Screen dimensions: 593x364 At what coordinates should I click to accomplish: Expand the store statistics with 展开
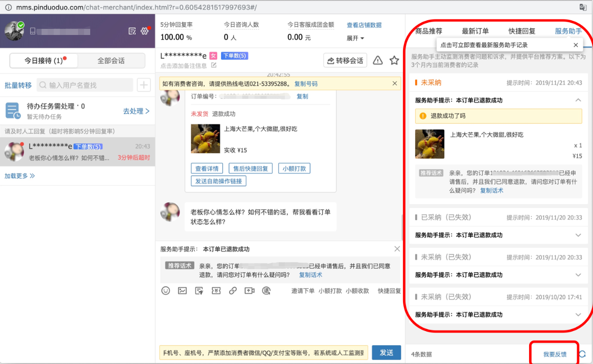pyautogui.click(x=355, y=38)
